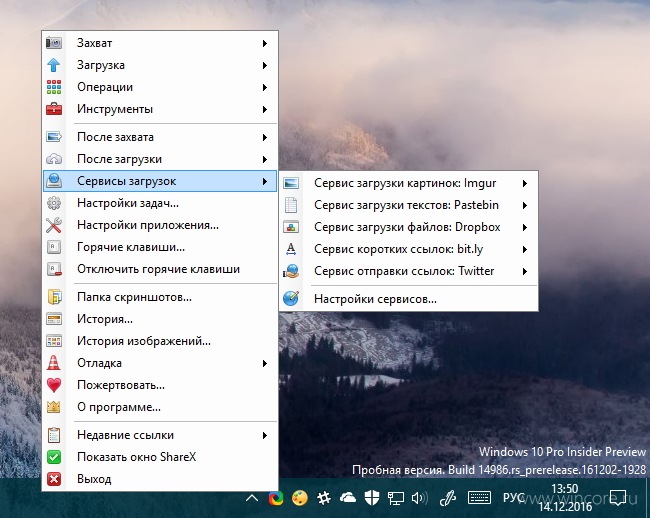Open Папка скриншотов menu entry
This screenshot has width=650, height=518.
[x=160, y=297]
